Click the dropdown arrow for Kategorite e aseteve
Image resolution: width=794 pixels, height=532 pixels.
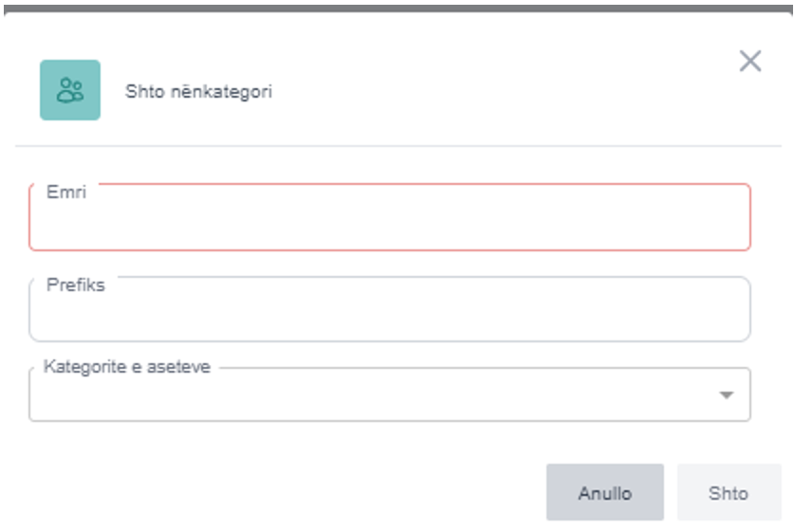[x=727, y=394]
